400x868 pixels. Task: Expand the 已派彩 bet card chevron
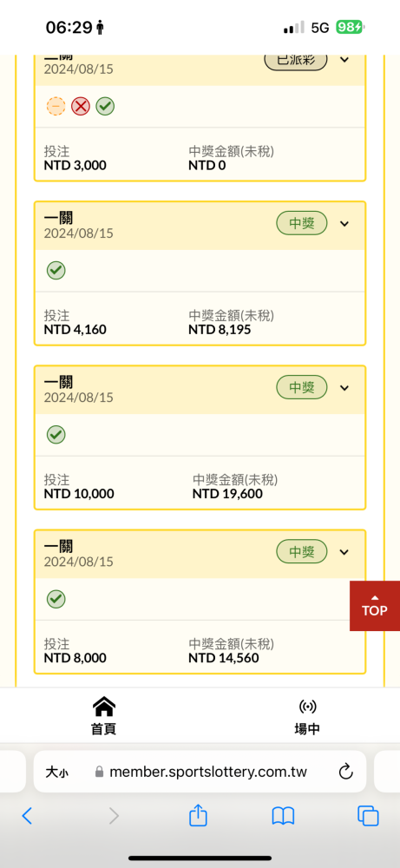pyautogui.click(x=344, y=59)
